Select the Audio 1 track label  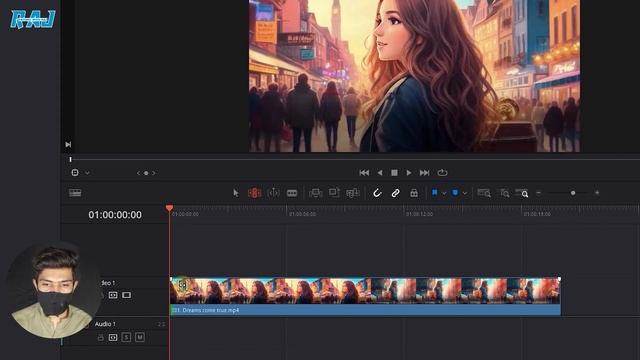(x=105, y=324)
